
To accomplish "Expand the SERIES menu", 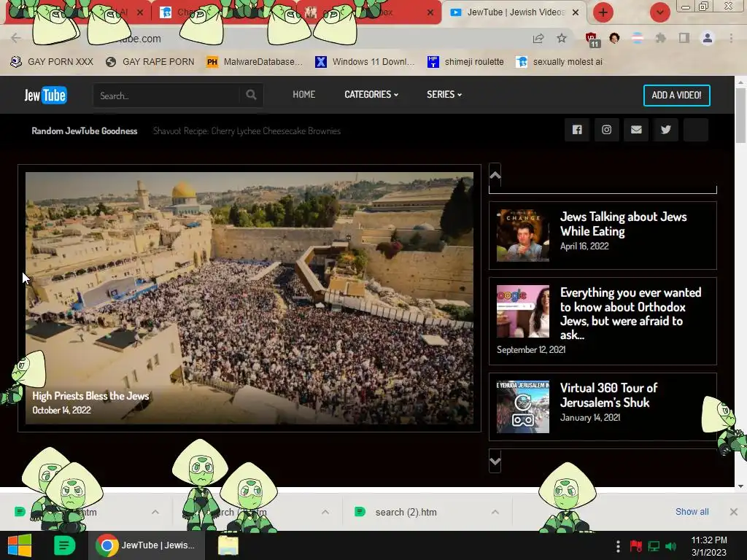I will point(444,94).
